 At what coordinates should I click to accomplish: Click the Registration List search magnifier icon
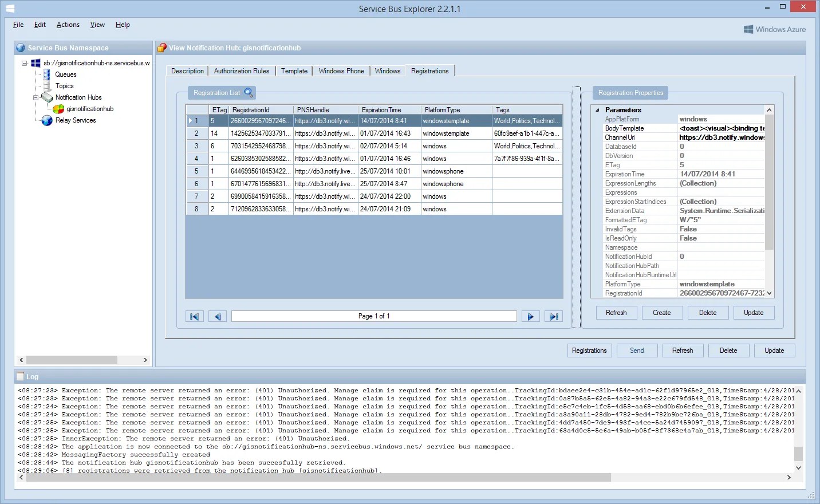249,92
